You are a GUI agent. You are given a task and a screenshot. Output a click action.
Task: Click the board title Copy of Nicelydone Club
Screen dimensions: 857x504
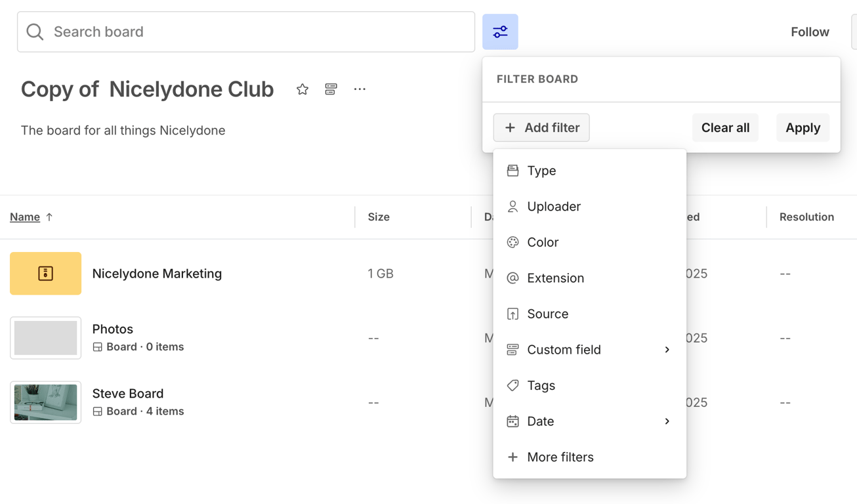coord(147,89)
